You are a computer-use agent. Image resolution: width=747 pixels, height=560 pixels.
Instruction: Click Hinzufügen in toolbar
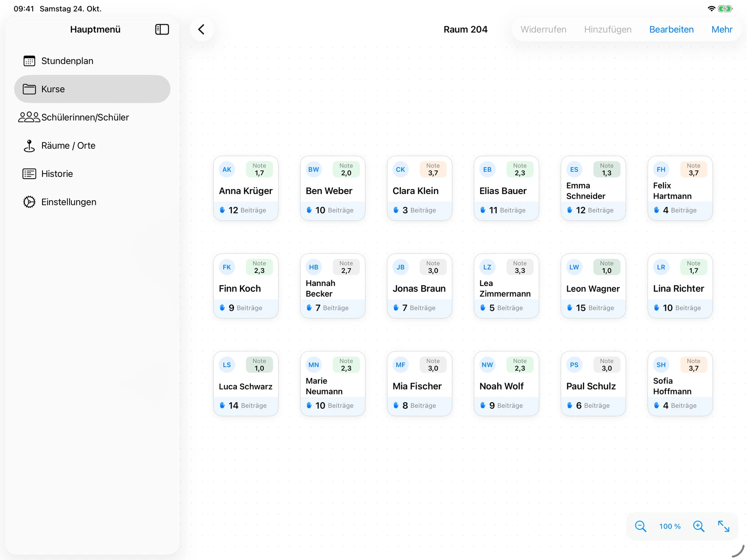pos(608,29)
